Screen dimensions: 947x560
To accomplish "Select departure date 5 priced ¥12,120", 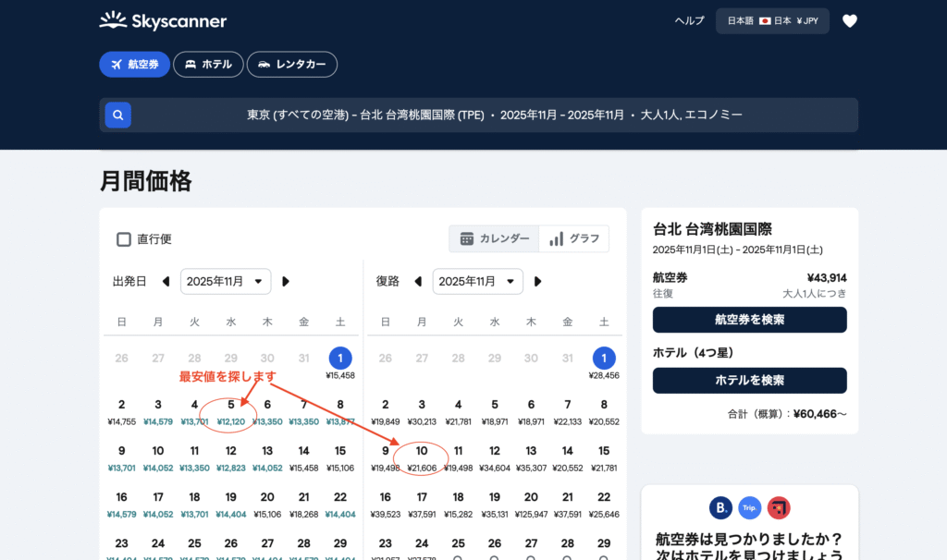I will point(231,411).
